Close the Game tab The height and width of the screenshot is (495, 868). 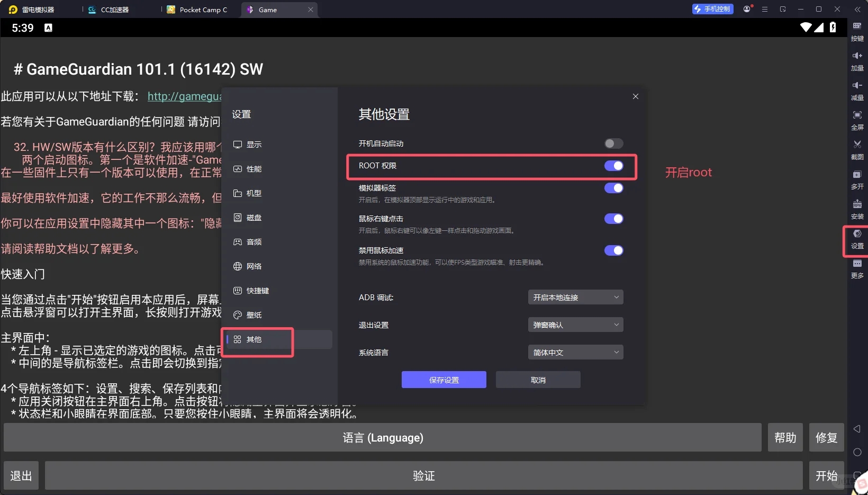[311, 10]
